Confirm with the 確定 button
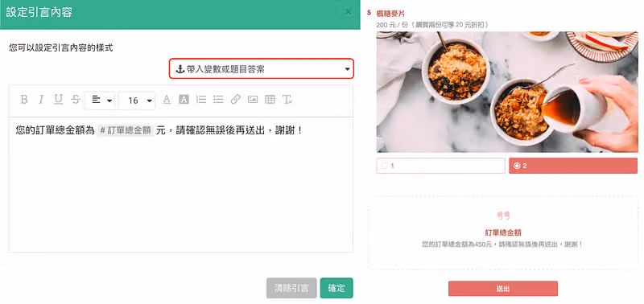Image resolution: width=644 pixels, height=304 pixels. tap(336, 288)
